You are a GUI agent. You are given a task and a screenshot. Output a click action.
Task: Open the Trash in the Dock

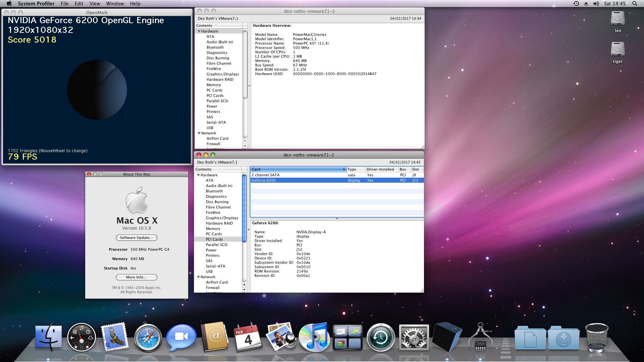(x=597, y=338)
